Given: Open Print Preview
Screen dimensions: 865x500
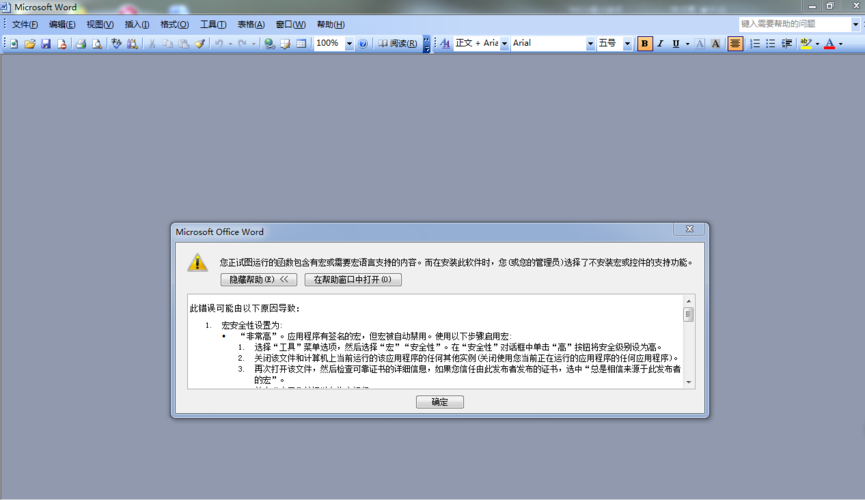Looking at the screenshot, I should pos(97,44).
